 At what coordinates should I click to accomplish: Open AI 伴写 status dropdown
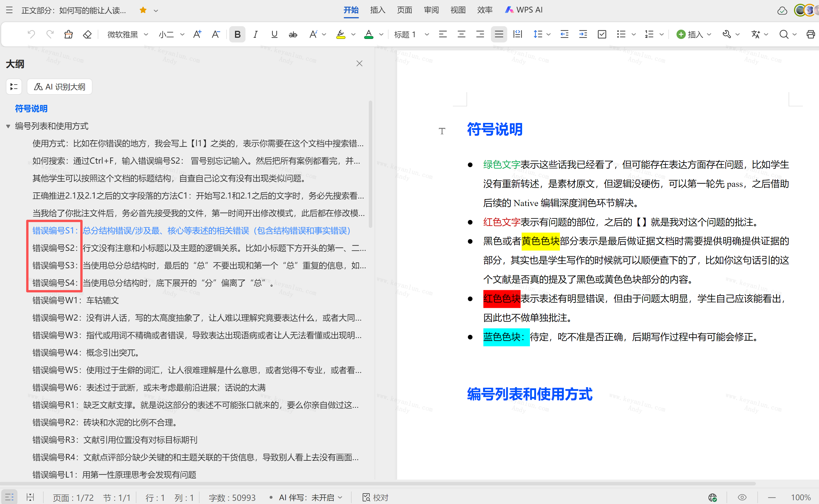(x=311, y=497)
